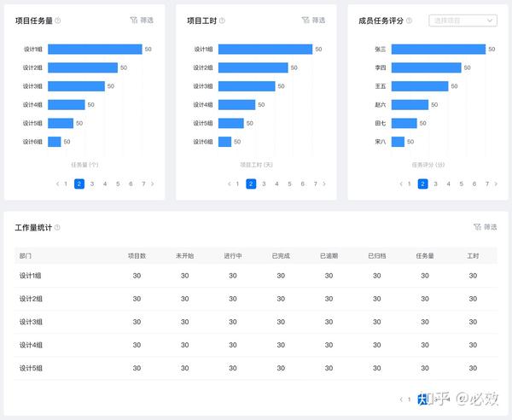Viewport: 512px width, 420px height.
Task: Click the 设计1组 bar in 项目任务量 chart
Action: 94,50
